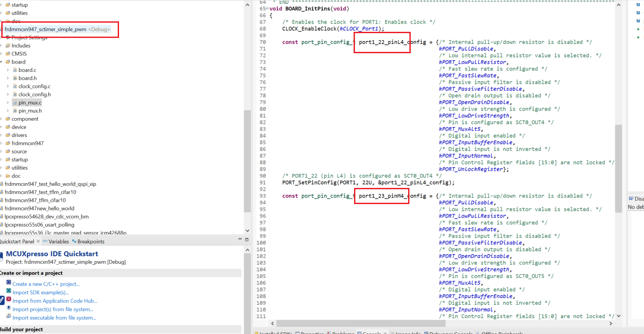The image size is (644, 334).
Task: Switch to the Variables tab
Action: [x=58, y=241]
